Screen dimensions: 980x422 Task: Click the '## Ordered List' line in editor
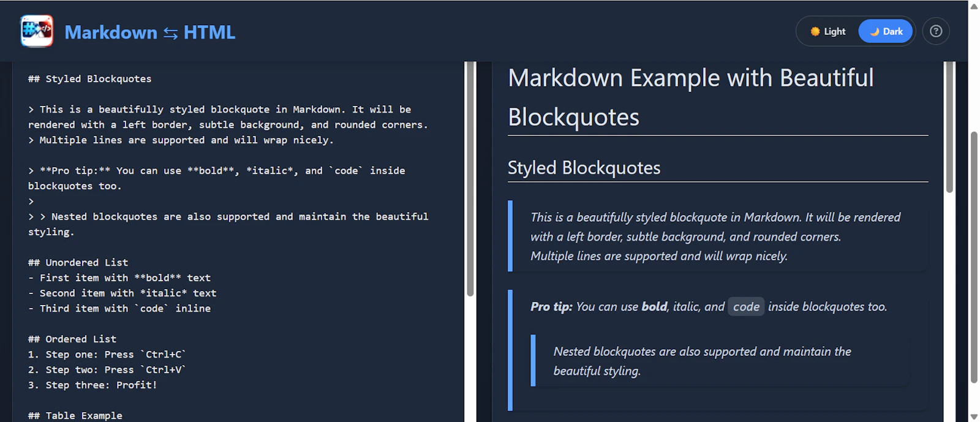pos(72,339)
